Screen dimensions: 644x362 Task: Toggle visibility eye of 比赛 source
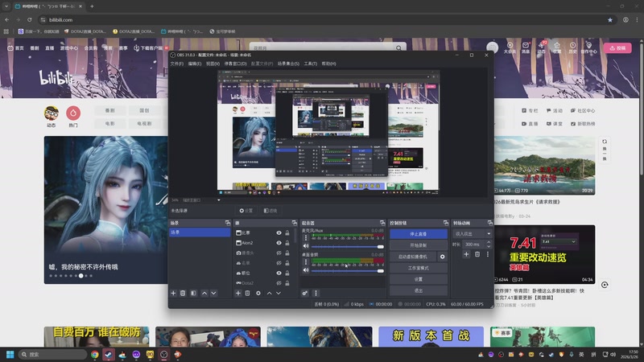point(279,232)
